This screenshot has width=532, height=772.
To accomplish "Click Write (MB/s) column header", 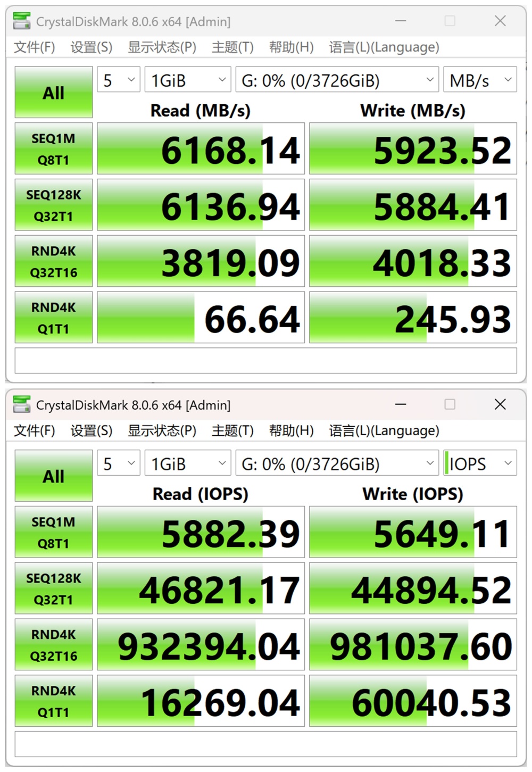I will 413,111.
